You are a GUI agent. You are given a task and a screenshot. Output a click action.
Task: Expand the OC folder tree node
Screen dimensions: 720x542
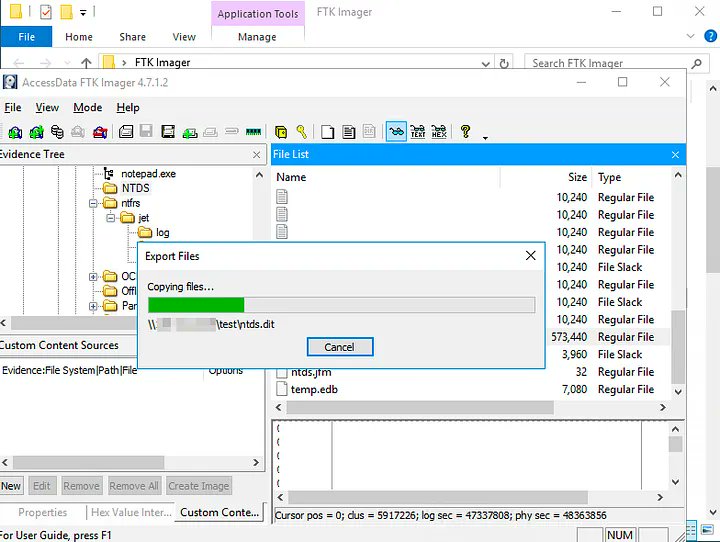click(93, 277)
